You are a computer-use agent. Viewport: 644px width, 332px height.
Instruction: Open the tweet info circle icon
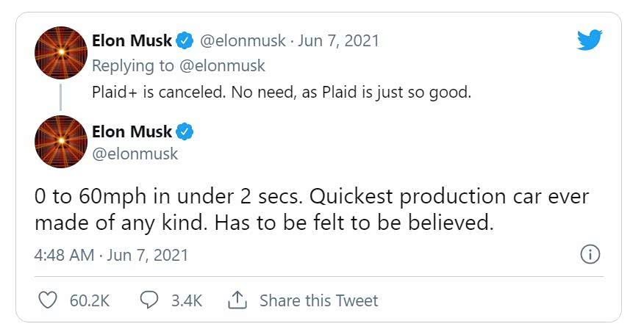pos(590,255)
